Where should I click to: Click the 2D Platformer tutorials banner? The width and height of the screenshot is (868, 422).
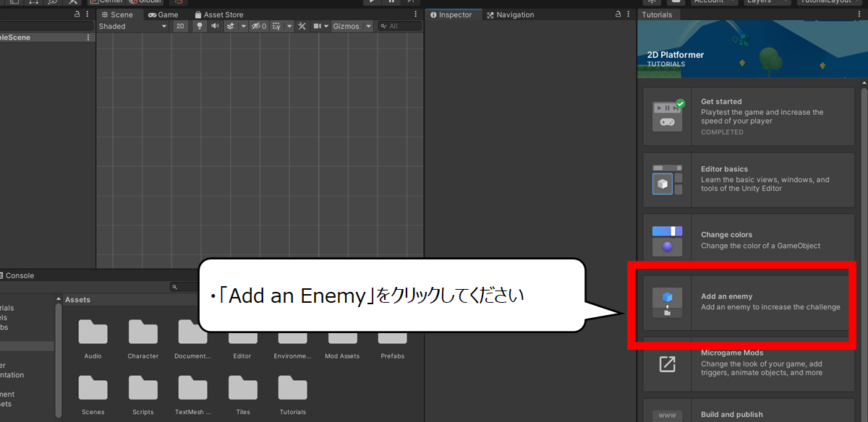click(x=752, y=48)
